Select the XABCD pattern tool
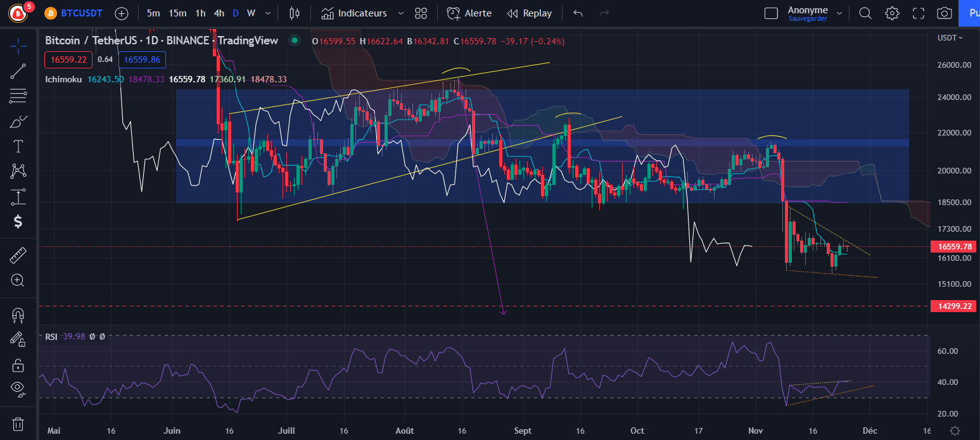This screenshot has height=440, width=980. tap(18, 172)
